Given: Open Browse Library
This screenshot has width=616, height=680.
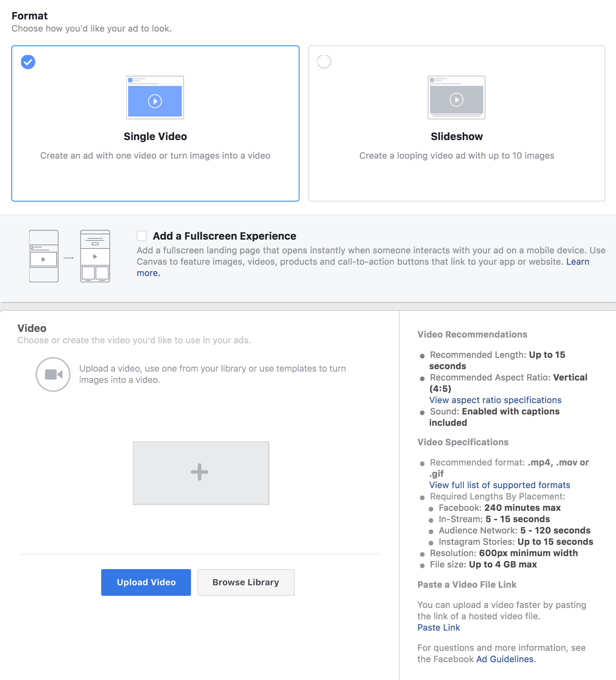Looking at the screenshot, I should click(246, 582).
